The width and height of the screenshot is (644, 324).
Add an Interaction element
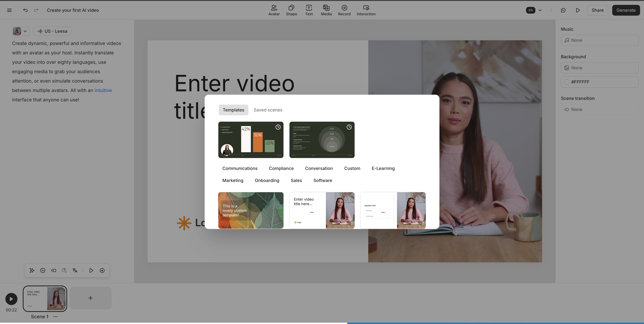pyautogui.click(x=366, y=10)
